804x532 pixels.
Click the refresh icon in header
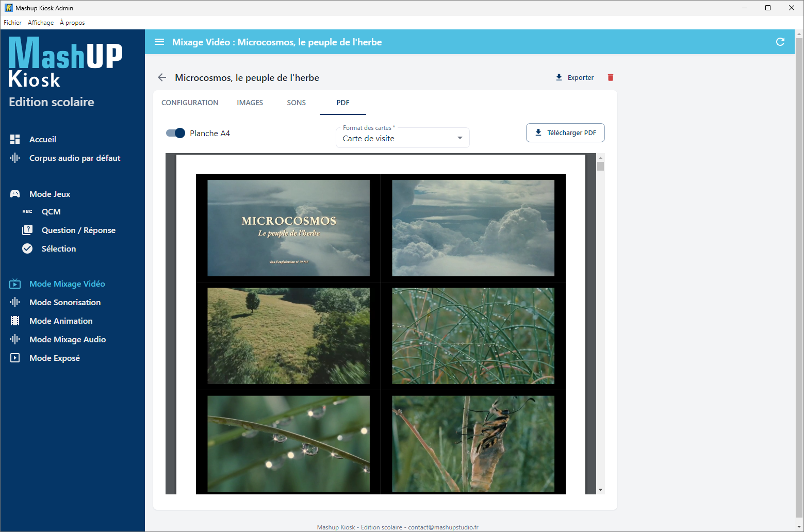[780, 42]
